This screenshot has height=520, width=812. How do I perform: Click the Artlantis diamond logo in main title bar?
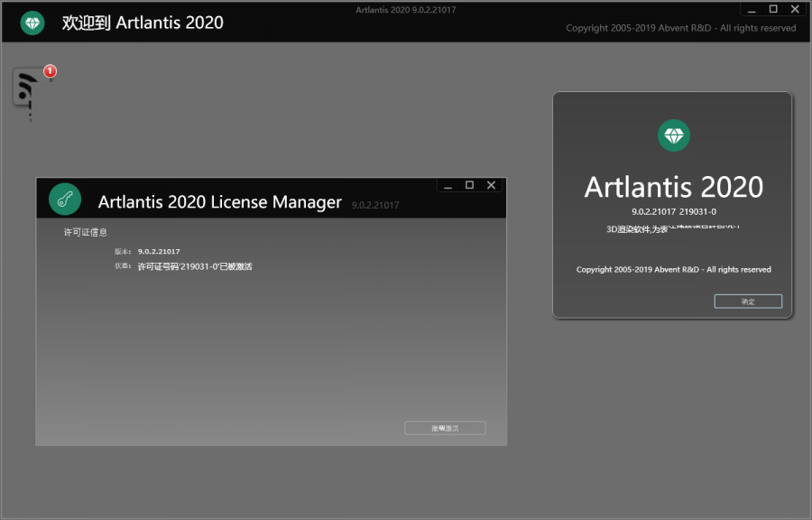pos(32,23)
